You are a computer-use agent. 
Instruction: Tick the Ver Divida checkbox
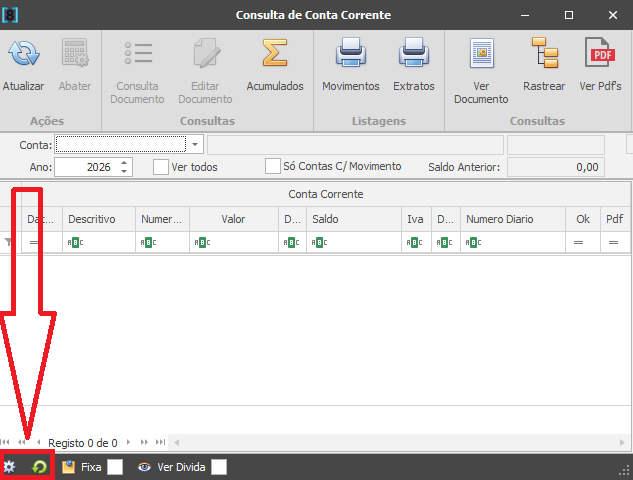coord(219,466)
